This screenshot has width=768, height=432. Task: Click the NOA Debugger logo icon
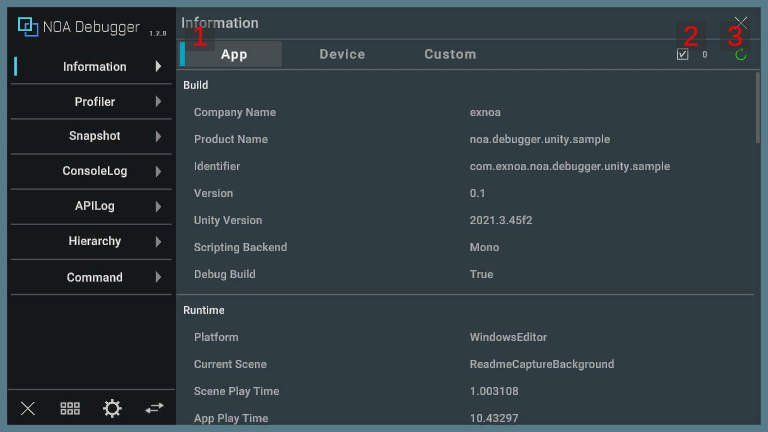[28, 27]
